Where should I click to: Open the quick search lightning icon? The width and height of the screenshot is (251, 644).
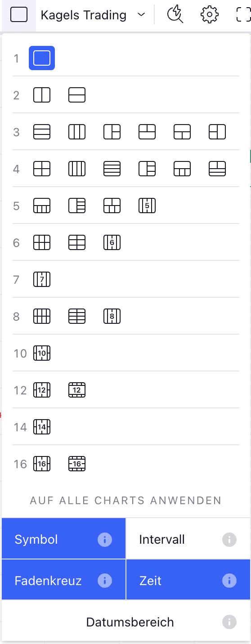(x=175, y=15)
